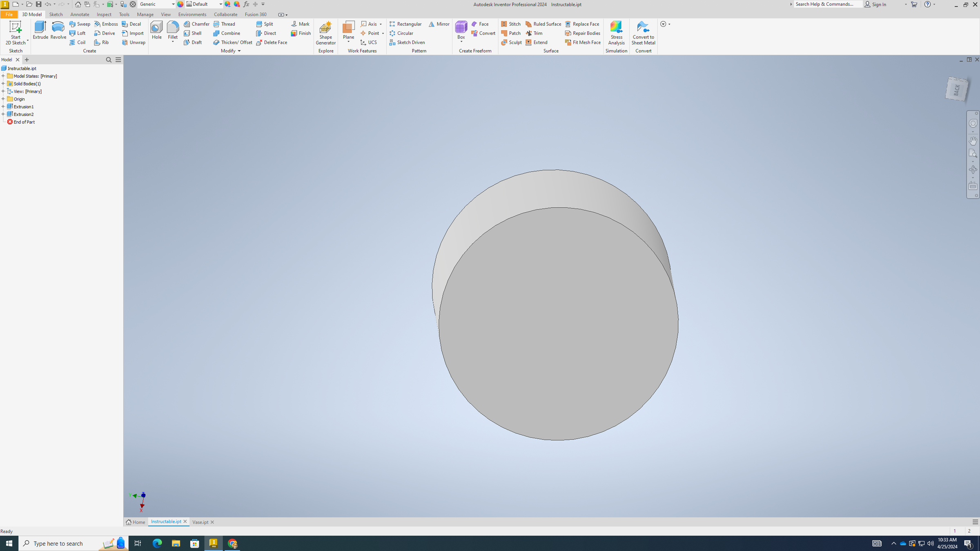Switch to the Vase.ipt document tab

coord(200,522)
